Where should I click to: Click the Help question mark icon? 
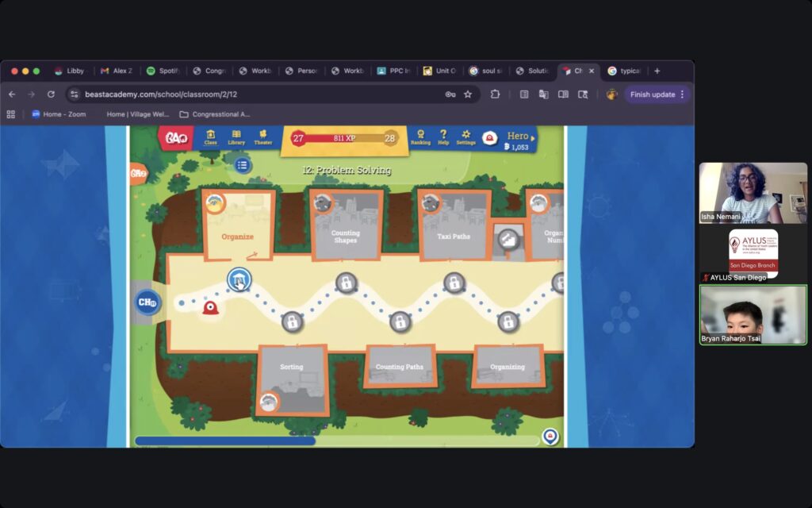tap(443, 137)
